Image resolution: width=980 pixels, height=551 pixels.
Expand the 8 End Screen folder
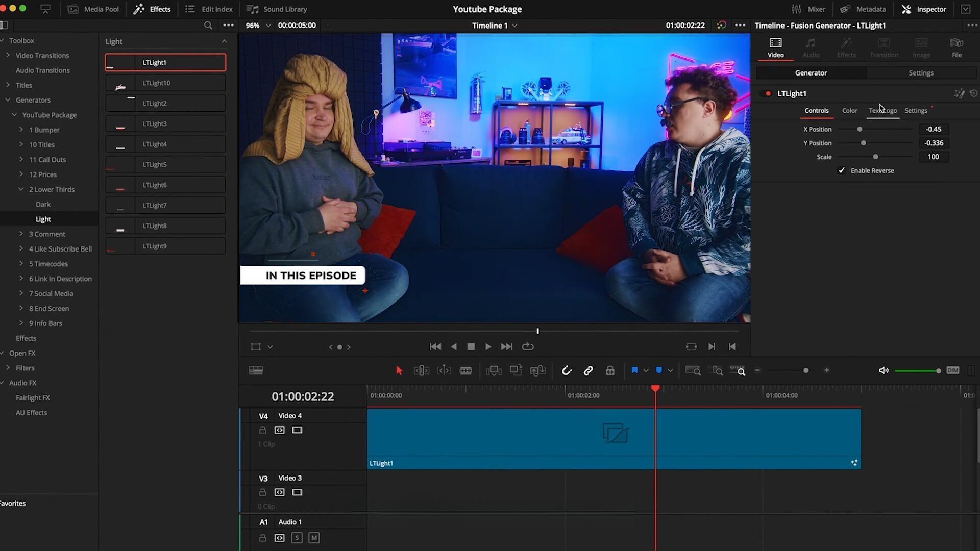pyautogui.click(x=21, y=308)
